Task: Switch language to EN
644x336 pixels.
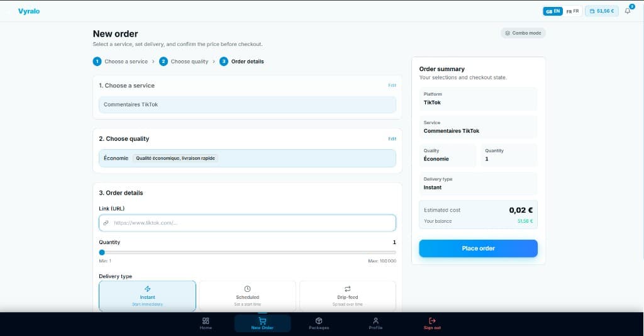Action: [x=553, y=11]
